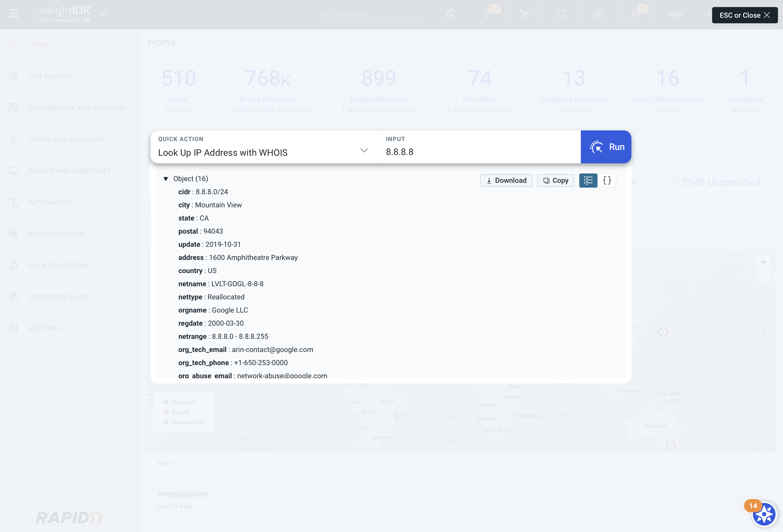The image size is (783, 532).
Task: Open Investigations in the sidebar
Action: click(x=56, y=234)
